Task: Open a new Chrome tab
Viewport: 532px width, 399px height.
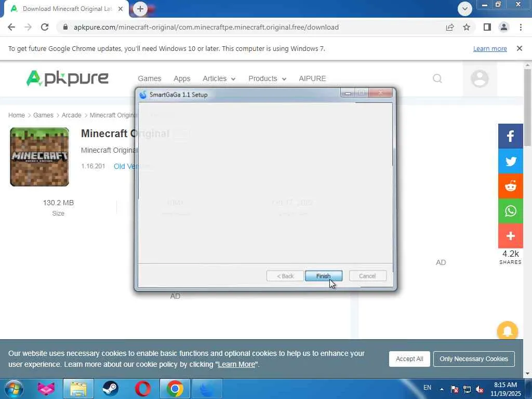Action: 140,9
